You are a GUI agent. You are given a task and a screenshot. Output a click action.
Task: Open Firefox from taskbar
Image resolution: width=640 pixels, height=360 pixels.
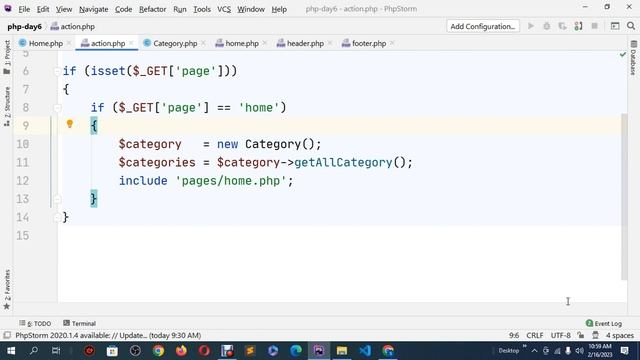pos(181,351)
